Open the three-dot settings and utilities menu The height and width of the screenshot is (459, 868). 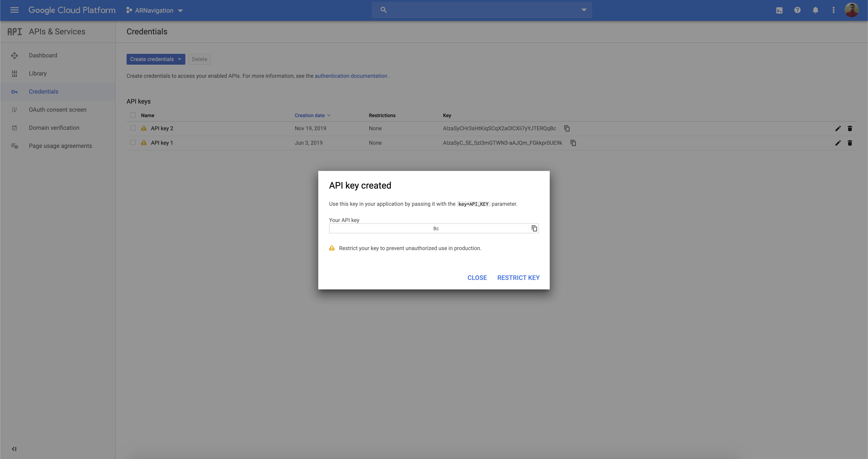pyautogui.click(x=834, y=10)
